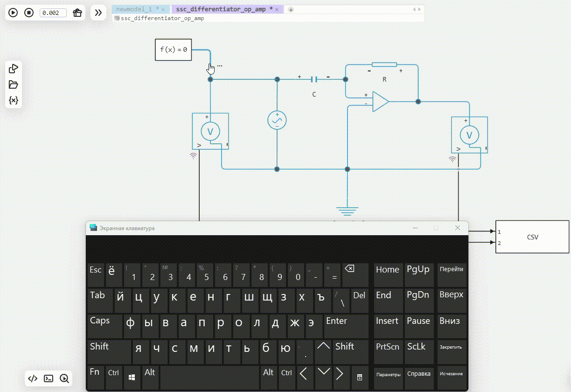Toggle left Shift key on keyboard

point(110,352)
